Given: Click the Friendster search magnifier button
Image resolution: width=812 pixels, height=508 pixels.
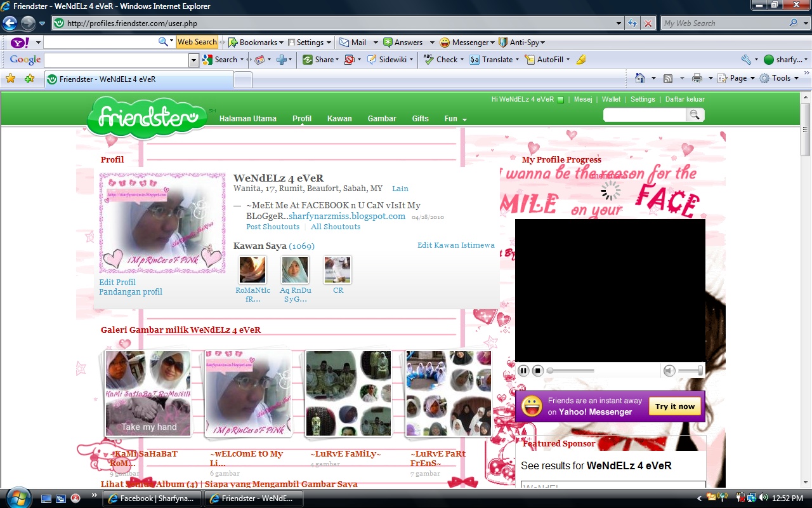Looking at the screenshot, I should click(x=695, y=115).
